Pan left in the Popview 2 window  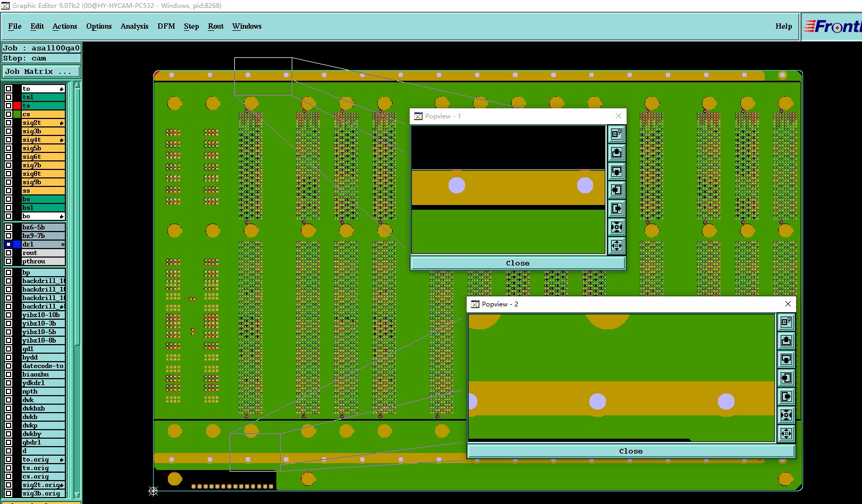(x=786, y=378)
